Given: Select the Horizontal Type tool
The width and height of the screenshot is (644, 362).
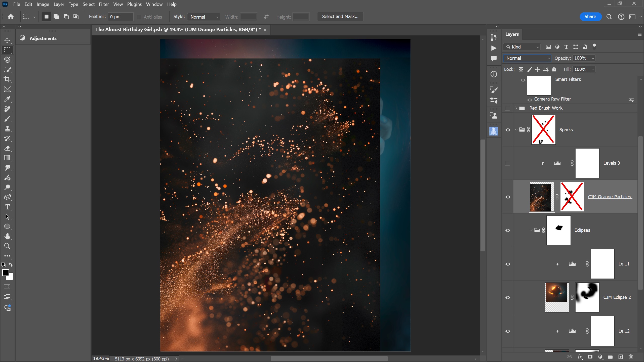Looking at the screenshot, I should pos(7,207).
